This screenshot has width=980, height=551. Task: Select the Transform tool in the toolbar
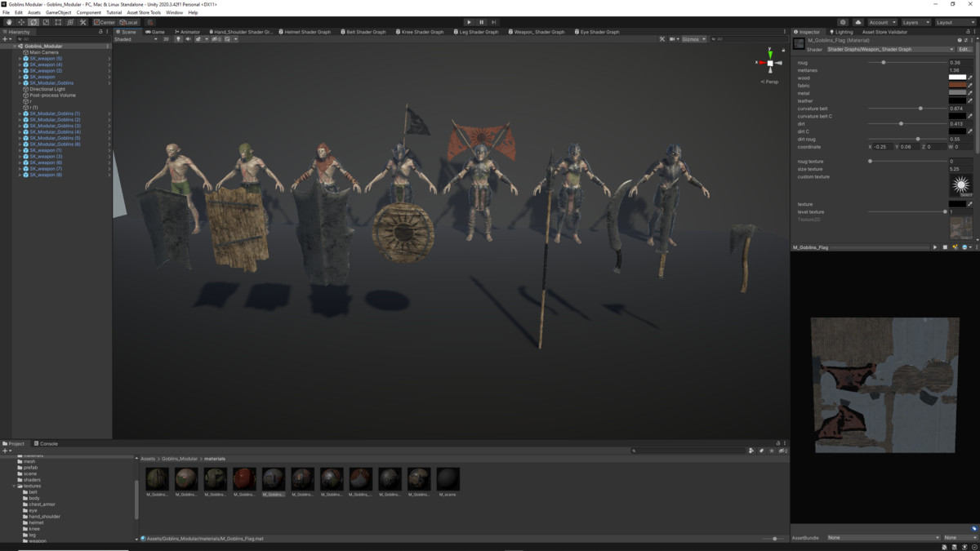[70, 22]
